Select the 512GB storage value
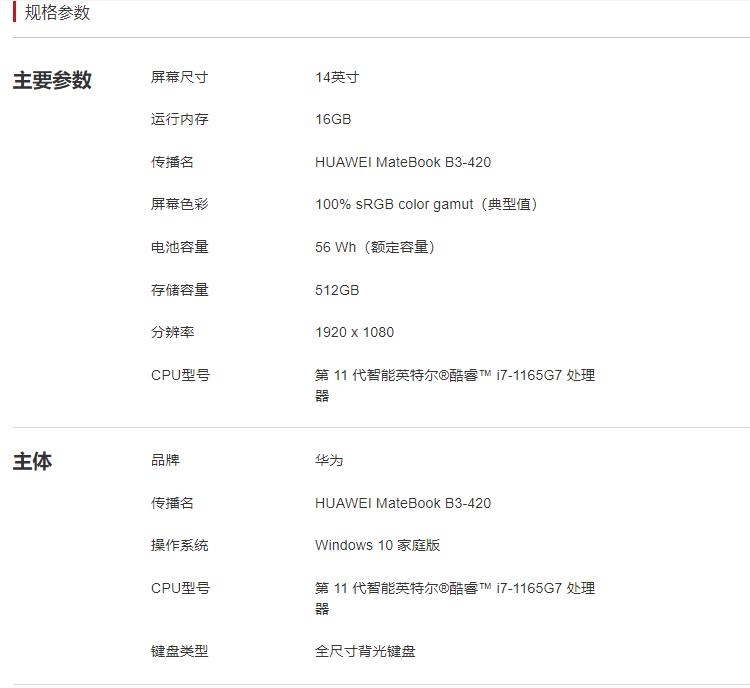Screen dimensions: 750x688 pos(337,290)
